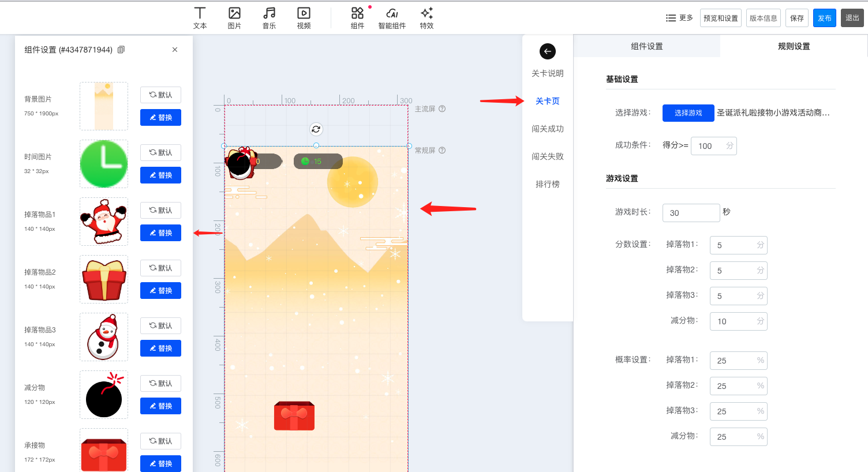Select 排行榜 in the side menu
Screen dimensions: 868x472
tap(548, 184)
